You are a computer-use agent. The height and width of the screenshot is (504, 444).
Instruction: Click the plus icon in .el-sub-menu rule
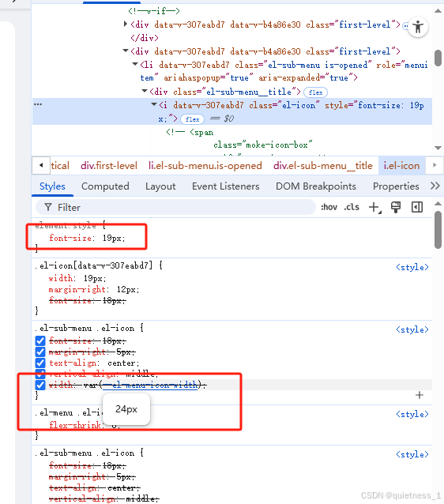420,395
